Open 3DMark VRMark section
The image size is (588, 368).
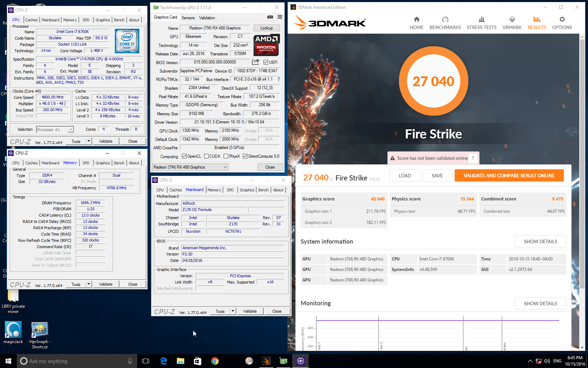[512, 23]
